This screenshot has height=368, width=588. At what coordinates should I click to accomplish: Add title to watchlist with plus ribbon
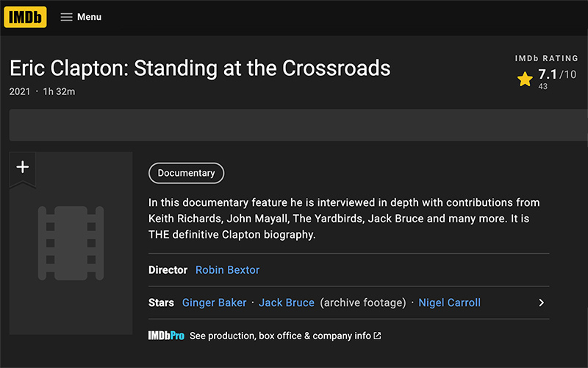click(23, 168)
